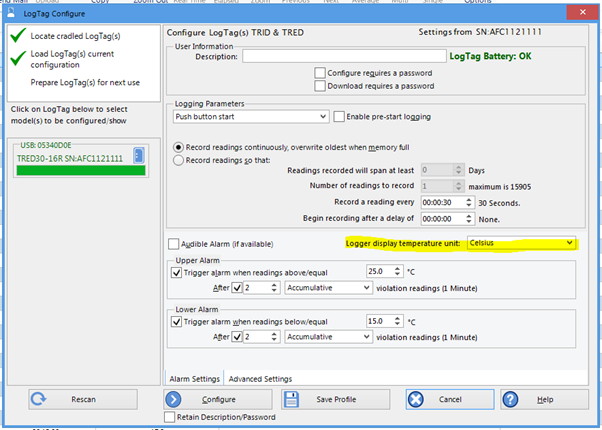Click the Configure blue arrow icon

pyautogui.click(x=174, y=399)
